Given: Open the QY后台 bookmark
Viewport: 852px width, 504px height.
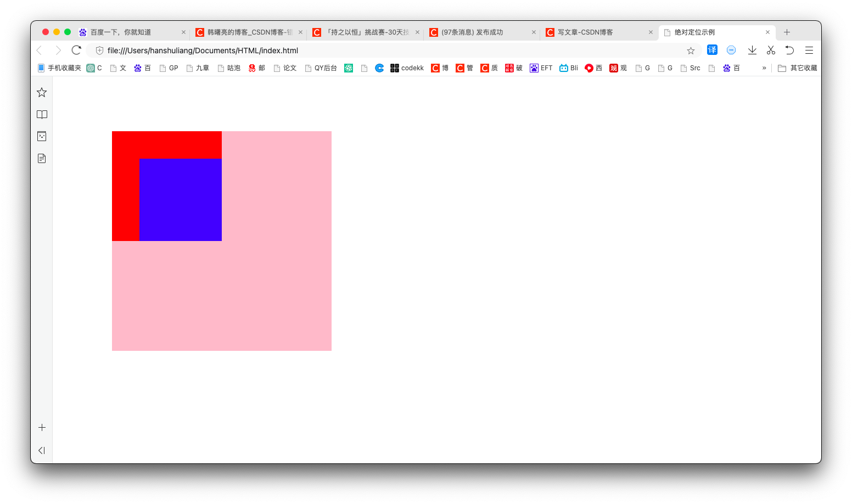Looking at the screenshot, I should click(x=321, y=68).
